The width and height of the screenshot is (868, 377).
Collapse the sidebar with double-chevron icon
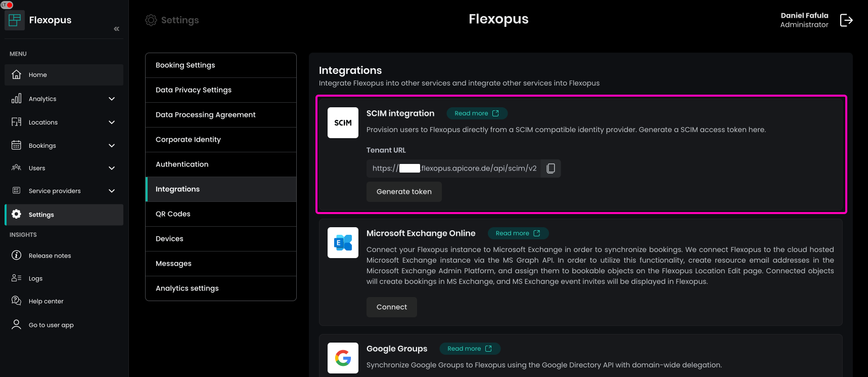point(117,29)
